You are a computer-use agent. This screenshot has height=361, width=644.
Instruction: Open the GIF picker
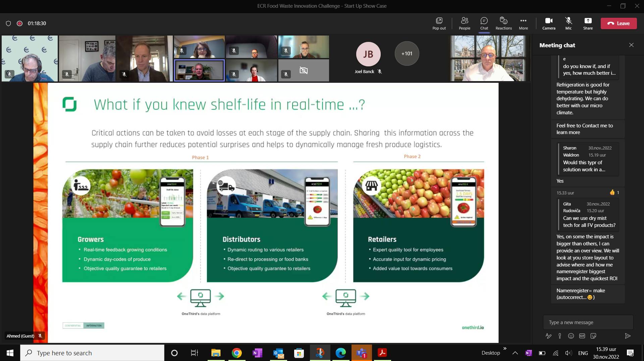tap(582, 336)
